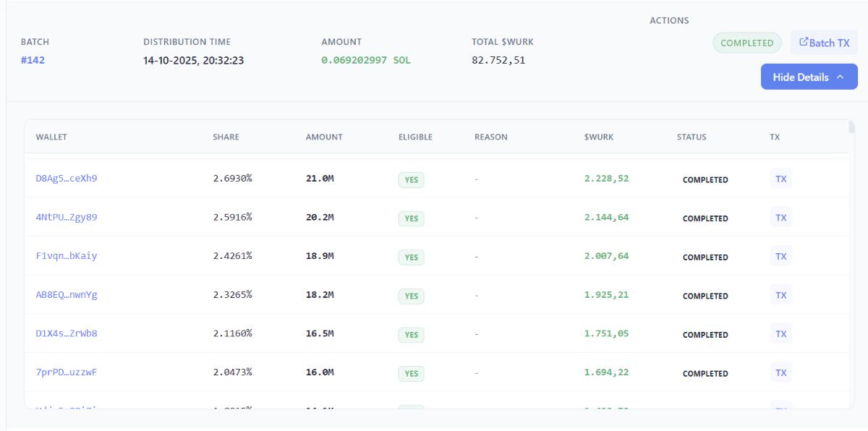
Task: Click the SHARE column header
Action: click(226, 137)
